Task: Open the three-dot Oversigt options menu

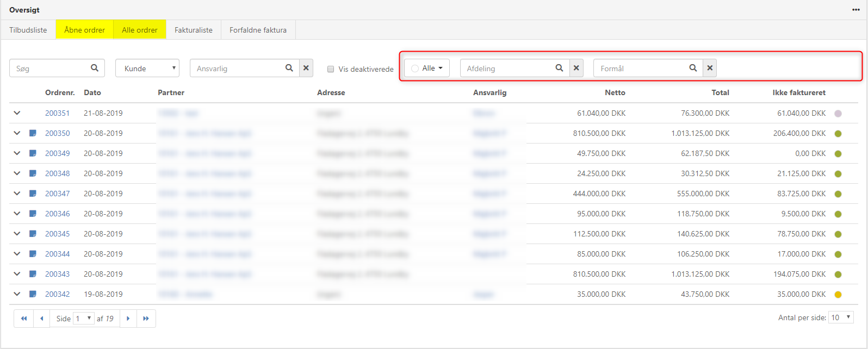Action: click(x=856, y=10)
